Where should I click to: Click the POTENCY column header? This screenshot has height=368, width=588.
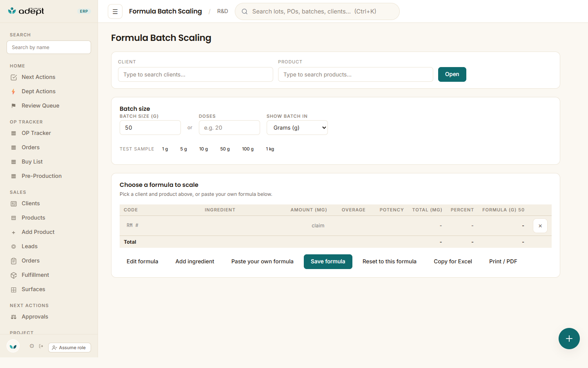point(392,210)
